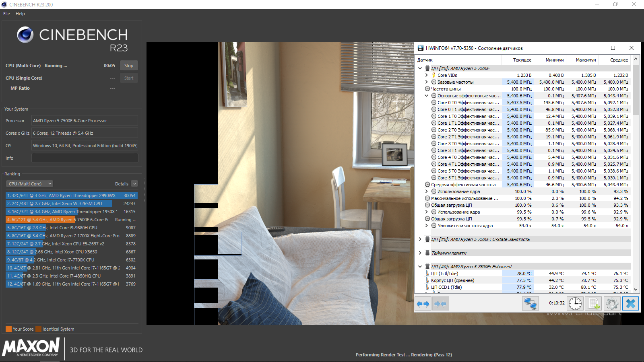
Task: Click the Минимум column header
Action: coord(550,60)
